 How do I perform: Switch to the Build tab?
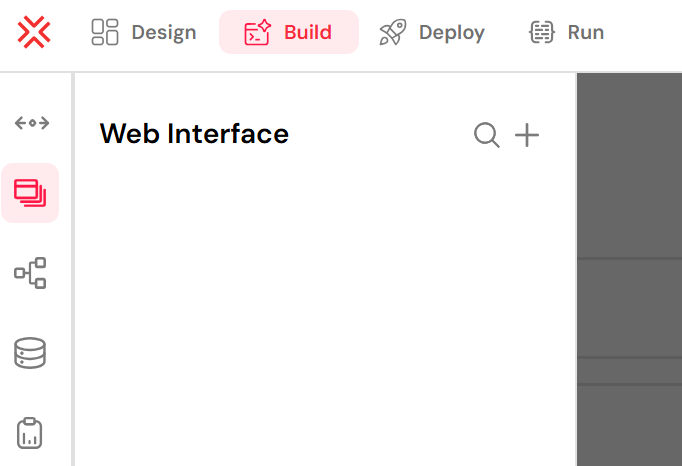pos(289,32)
